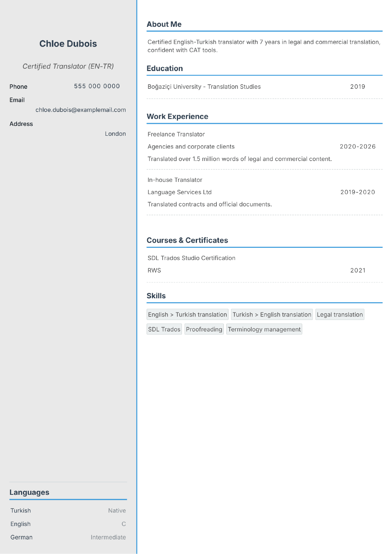Click the 2020-2026 date range

(x=358, y=146)
